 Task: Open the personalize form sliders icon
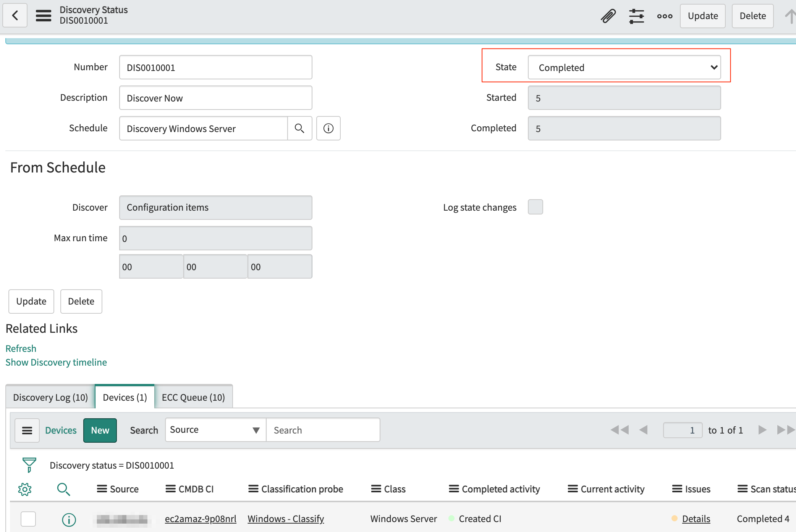coord(637,16)
